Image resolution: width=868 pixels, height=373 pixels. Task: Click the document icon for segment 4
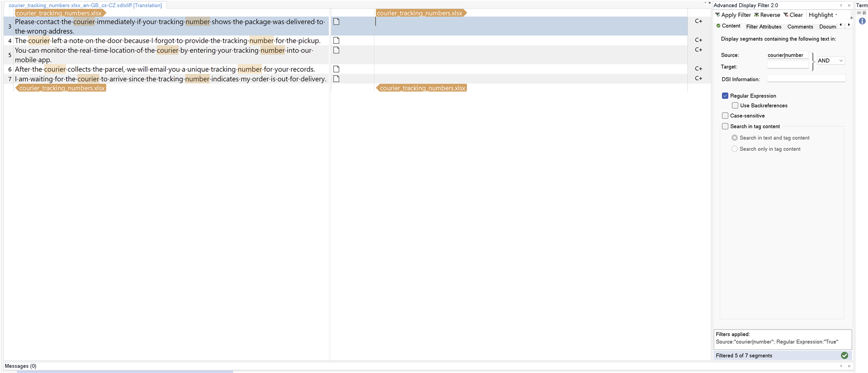point(336,40)
